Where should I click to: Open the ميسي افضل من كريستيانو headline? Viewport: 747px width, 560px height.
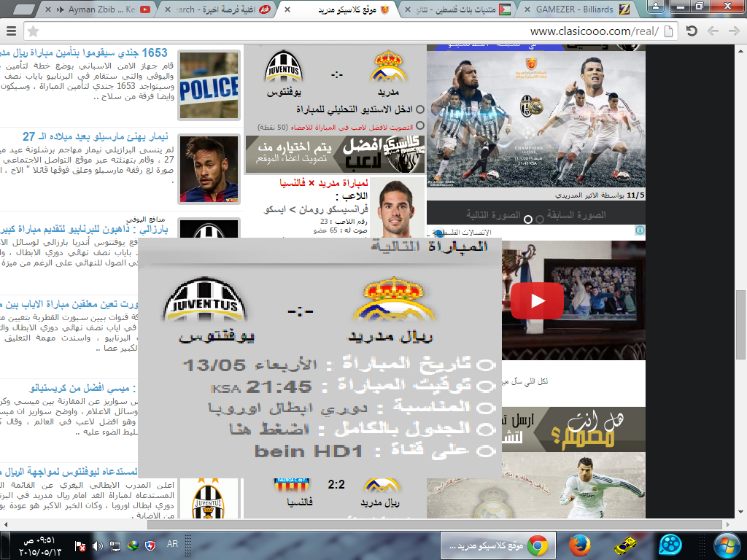pyautogui.click(x=82, y=389)
